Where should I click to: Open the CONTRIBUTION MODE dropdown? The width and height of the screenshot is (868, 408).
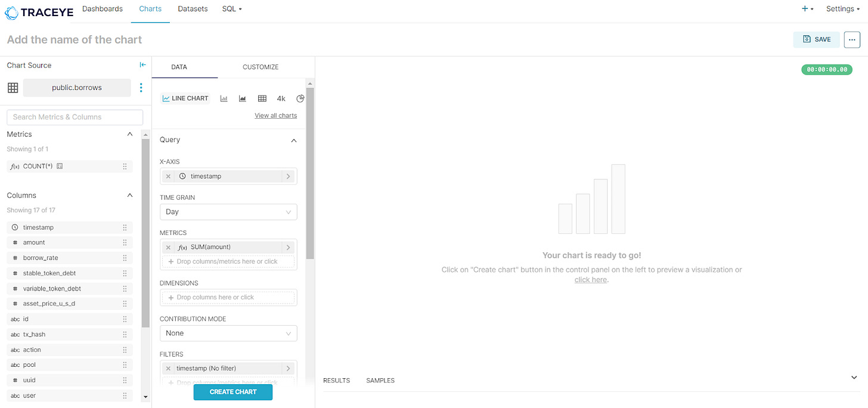tap(228, 333)
